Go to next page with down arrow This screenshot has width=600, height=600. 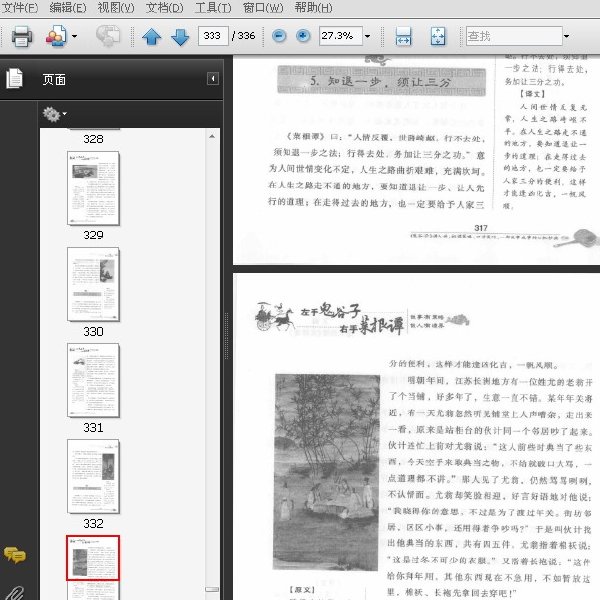(x=180, y=37)
